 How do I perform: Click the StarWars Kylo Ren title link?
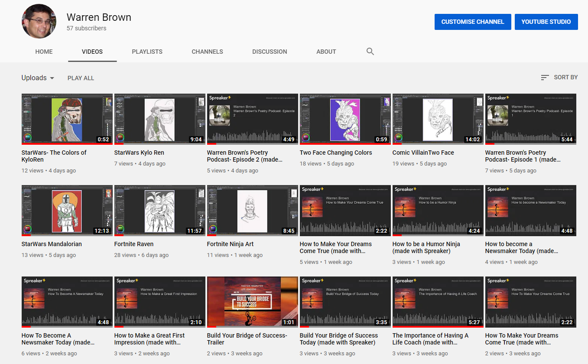[x=139, y=153]
